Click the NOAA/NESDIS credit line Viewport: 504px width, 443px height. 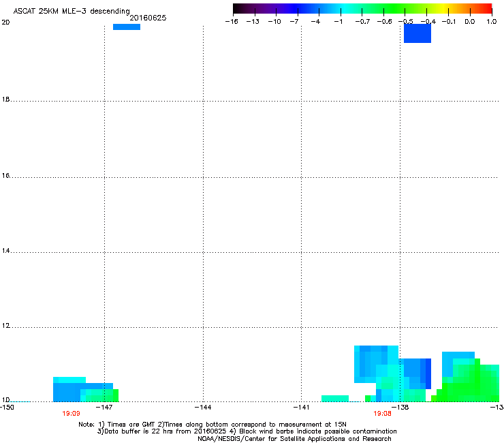tap(294, 439)
